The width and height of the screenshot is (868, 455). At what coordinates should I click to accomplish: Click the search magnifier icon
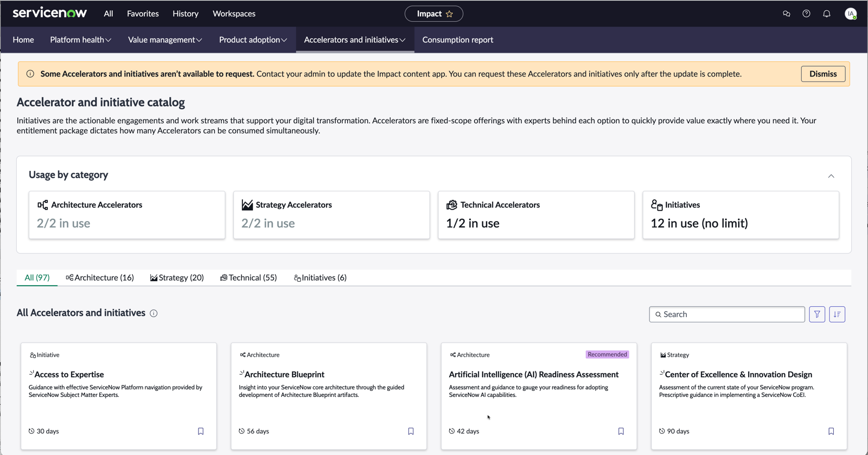(x=658, y=314)
